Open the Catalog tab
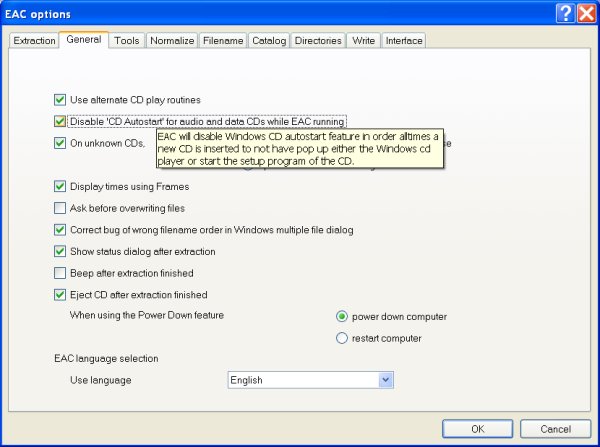Viewport: 600px width, 447px height. pyautogui.click(x=269, y=41)
